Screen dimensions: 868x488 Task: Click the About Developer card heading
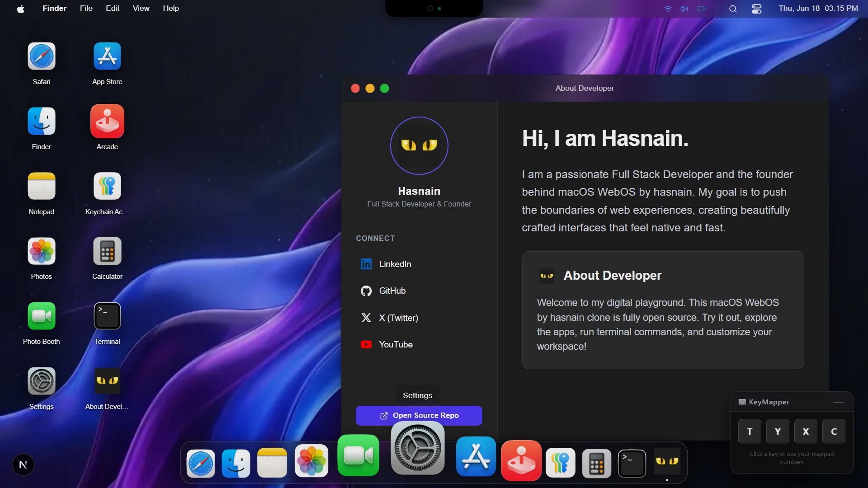[612, 276]
